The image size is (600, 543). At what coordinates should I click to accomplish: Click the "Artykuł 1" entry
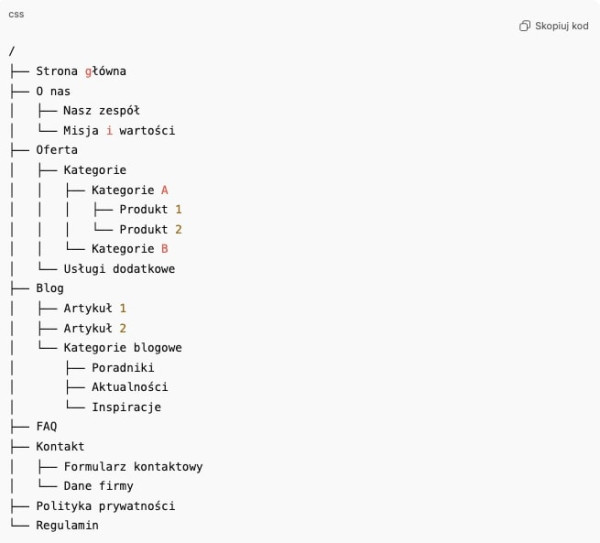95,308
